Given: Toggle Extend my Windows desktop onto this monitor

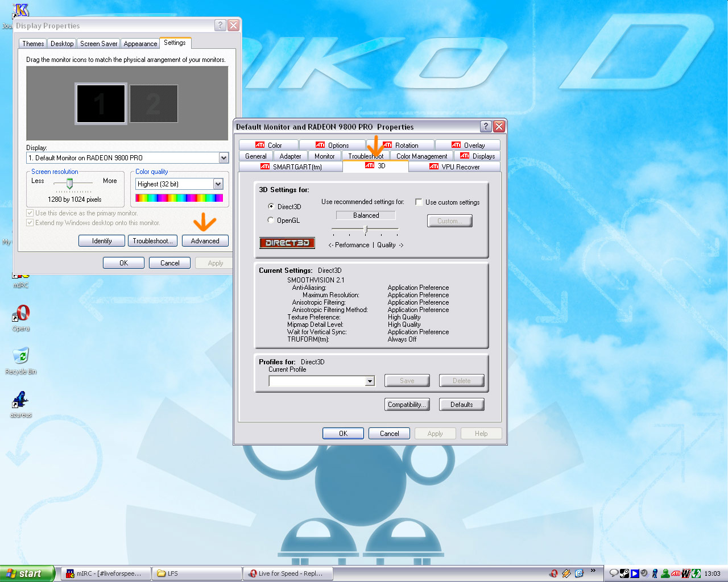Looking at the screenshot, I should [x=30, y=223].
